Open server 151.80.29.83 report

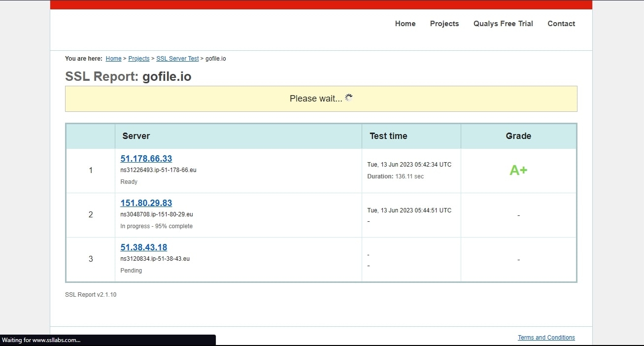click(x=146, y=203)
